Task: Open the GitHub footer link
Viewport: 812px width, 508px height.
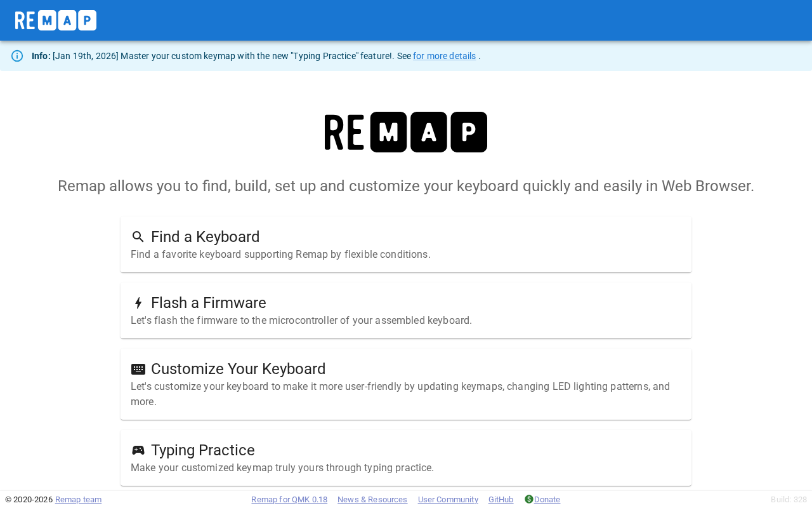Action: 501,500
